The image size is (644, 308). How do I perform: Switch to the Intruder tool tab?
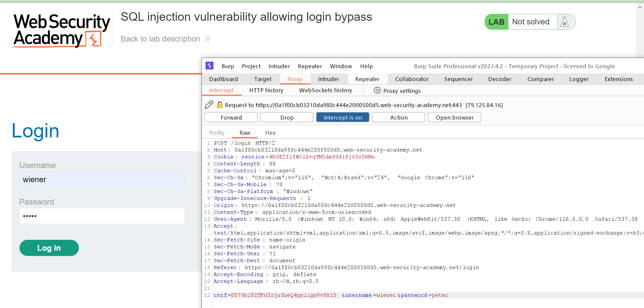(329, 79)
